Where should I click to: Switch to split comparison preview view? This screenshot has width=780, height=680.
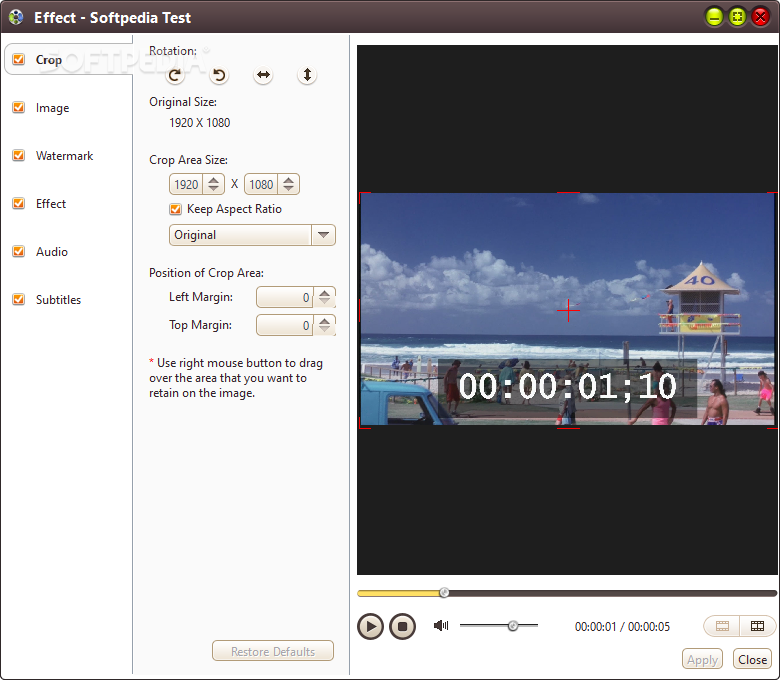click(757, 626)
